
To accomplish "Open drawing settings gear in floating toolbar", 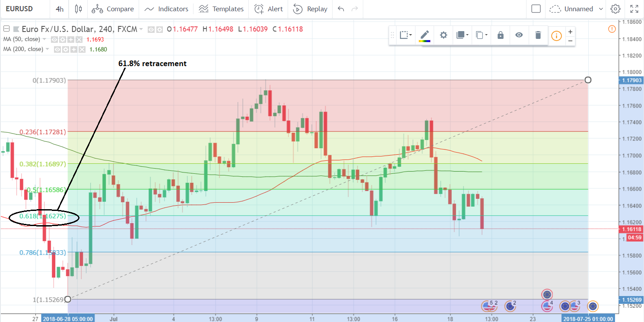I will (443, 35).
